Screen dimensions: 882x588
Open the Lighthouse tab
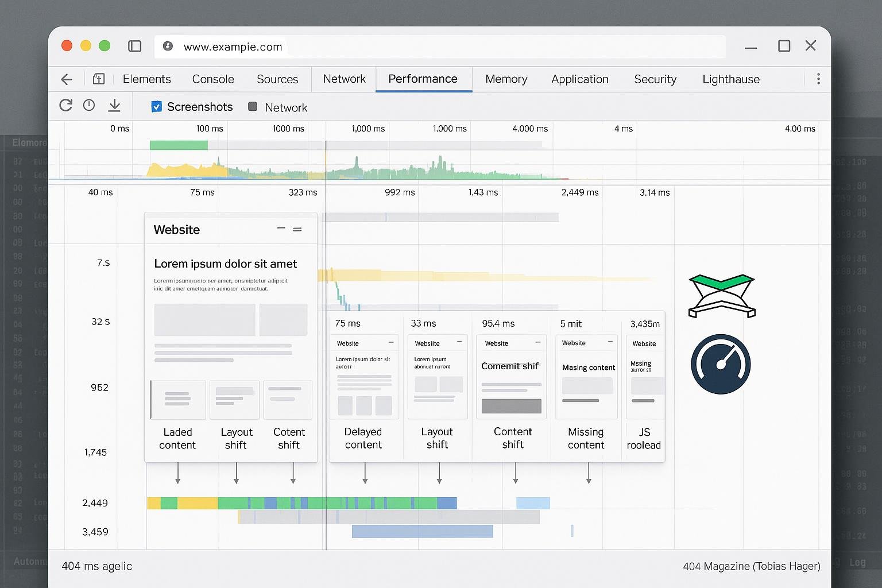coord(730,79)
